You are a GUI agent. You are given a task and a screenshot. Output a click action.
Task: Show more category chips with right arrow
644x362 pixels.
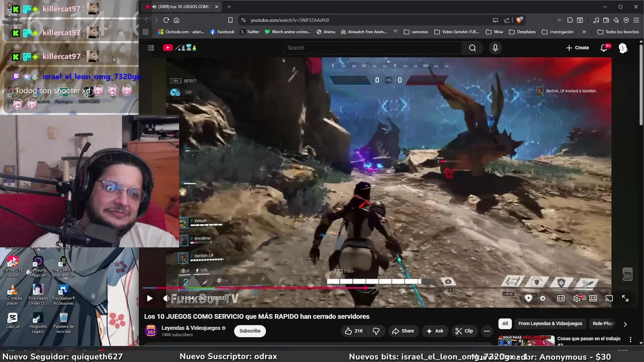click(x=625, y=324)
